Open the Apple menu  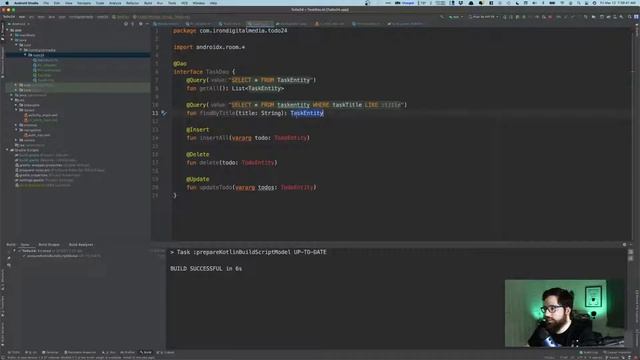[x=7, y=3]
